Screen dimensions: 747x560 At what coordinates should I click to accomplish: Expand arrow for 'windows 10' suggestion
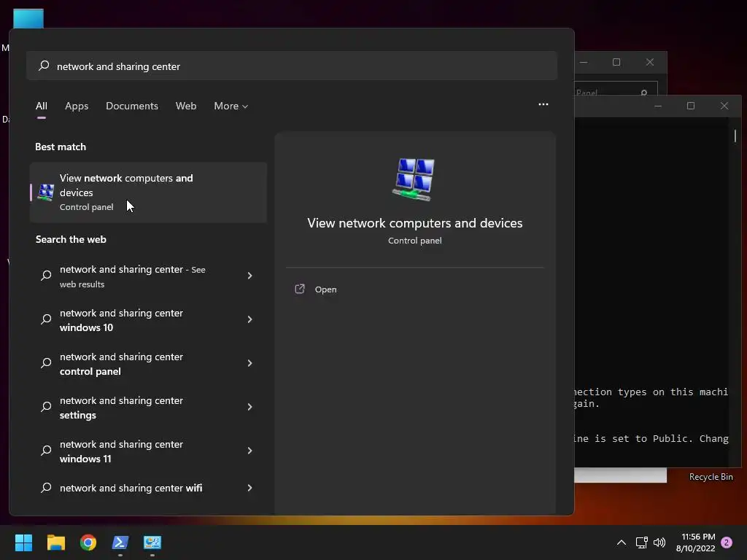[x=249, y=319]
